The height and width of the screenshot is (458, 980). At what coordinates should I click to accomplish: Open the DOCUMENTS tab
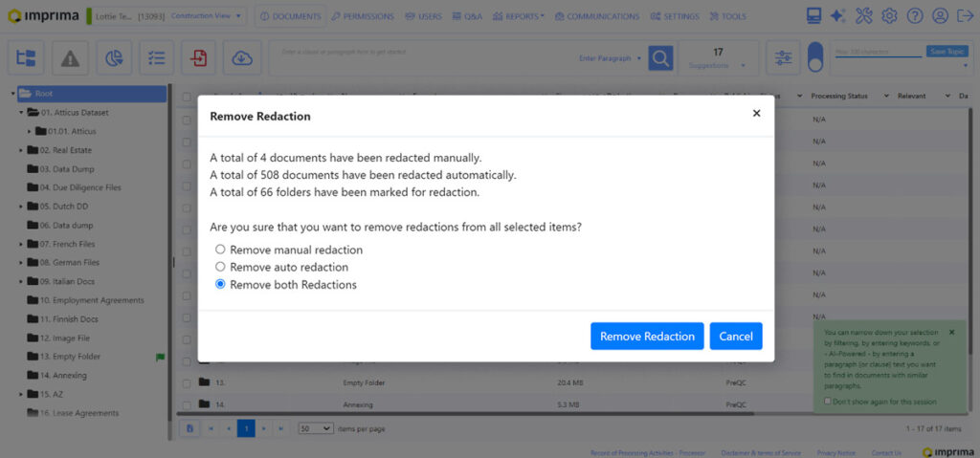pyautogui.click(x=291, y=16)
